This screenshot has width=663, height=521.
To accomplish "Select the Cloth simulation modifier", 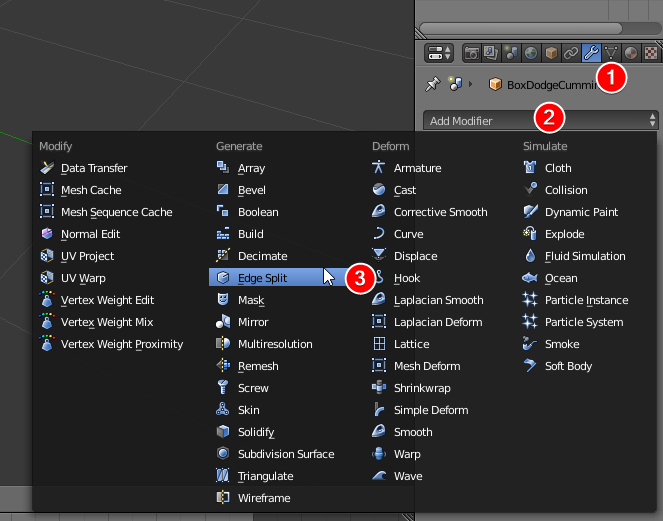I will [558, 168].
